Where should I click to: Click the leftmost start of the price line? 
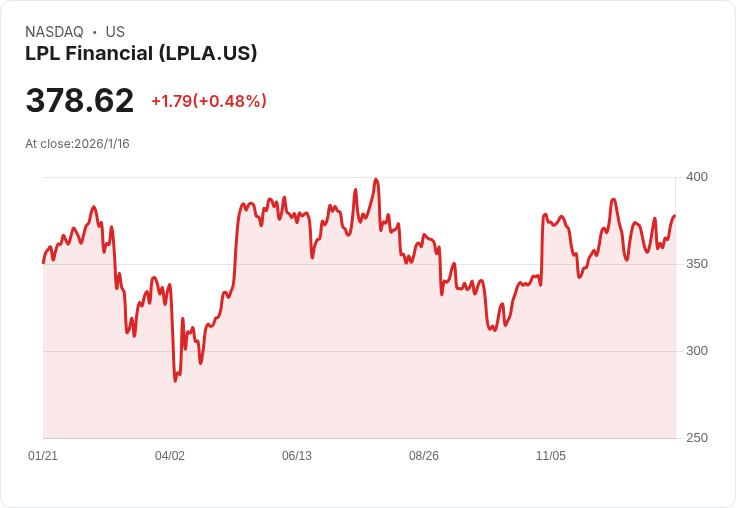point(43,262)
